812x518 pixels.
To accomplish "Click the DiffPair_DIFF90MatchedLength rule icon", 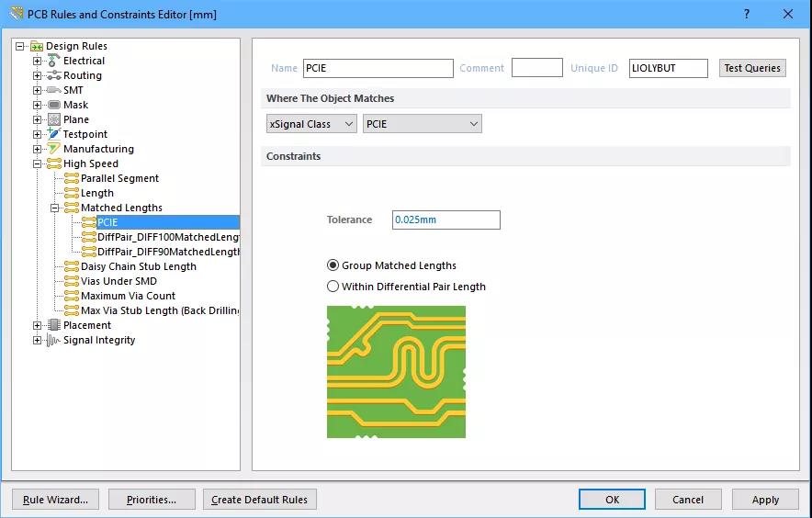I will point(88,252).
